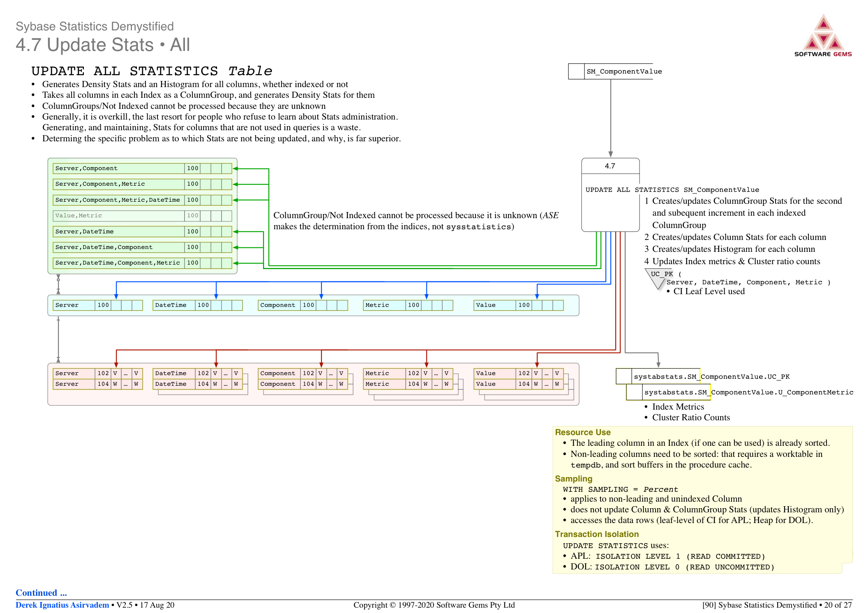Screen dimensions: 868x613
Task: Click the 'DateTime 100' column stats box
Action: click(198, 305)
